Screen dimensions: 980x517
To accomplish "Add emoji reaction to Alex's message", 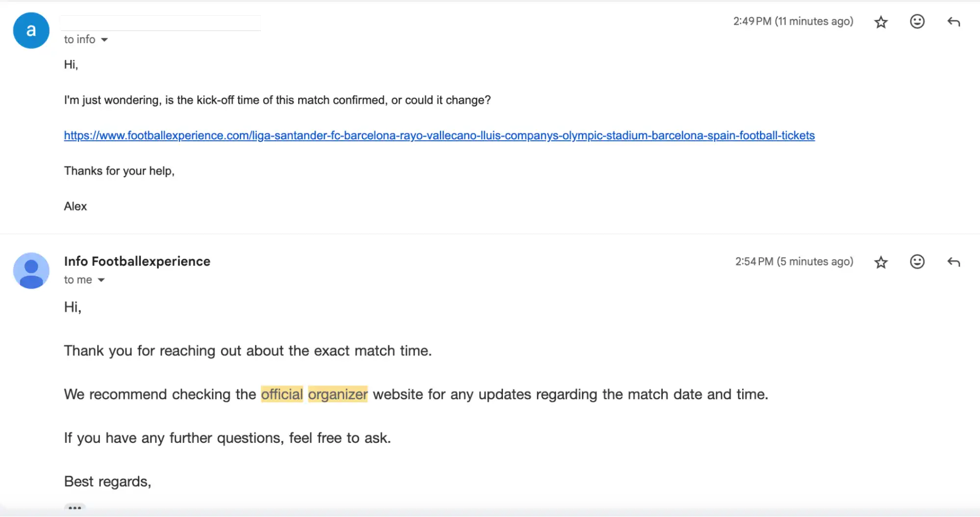I will 916,22.
